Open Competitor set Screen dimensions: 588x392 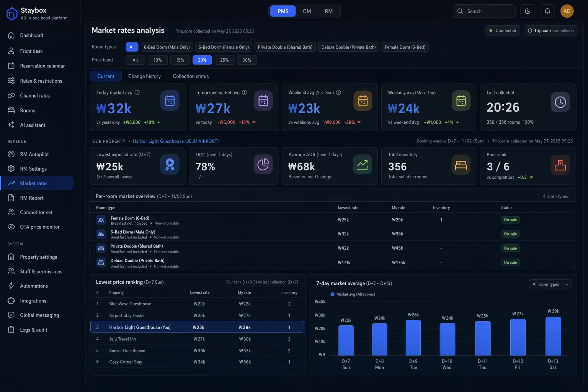coord(37,212)
